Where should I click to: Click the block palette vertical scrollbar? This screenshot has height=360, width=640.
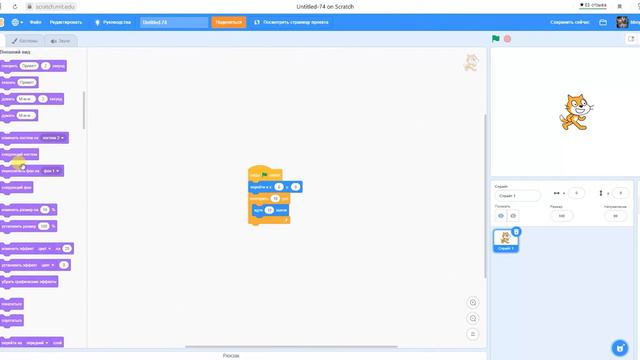click(x=84, y=110)
